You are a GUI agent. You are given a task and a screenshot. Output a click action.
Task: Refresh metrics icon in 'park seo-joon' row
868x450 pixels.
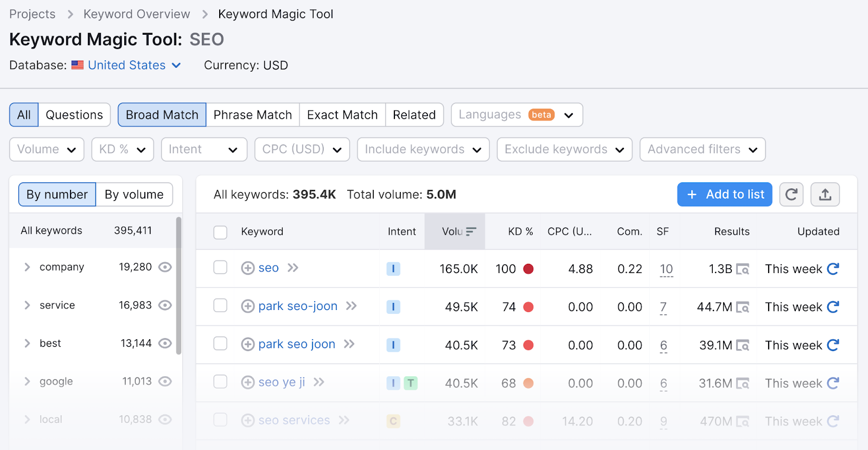coord(833,307)
